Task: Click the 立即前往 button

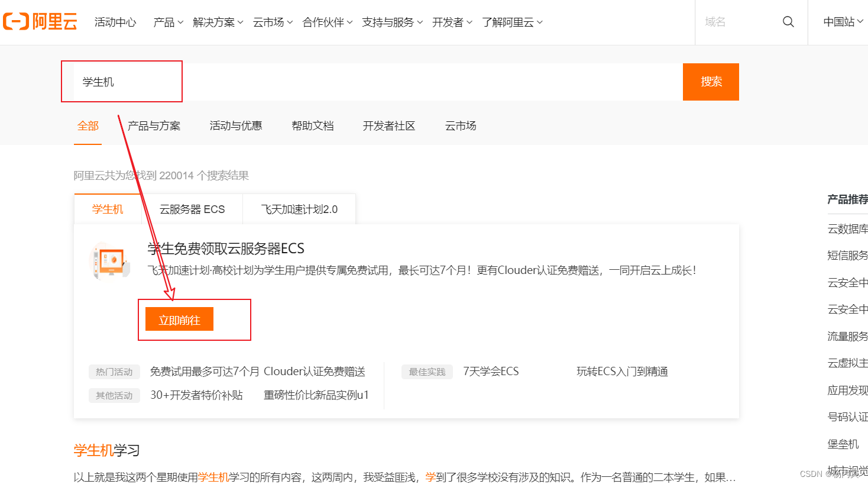Action: coord(179,320)
